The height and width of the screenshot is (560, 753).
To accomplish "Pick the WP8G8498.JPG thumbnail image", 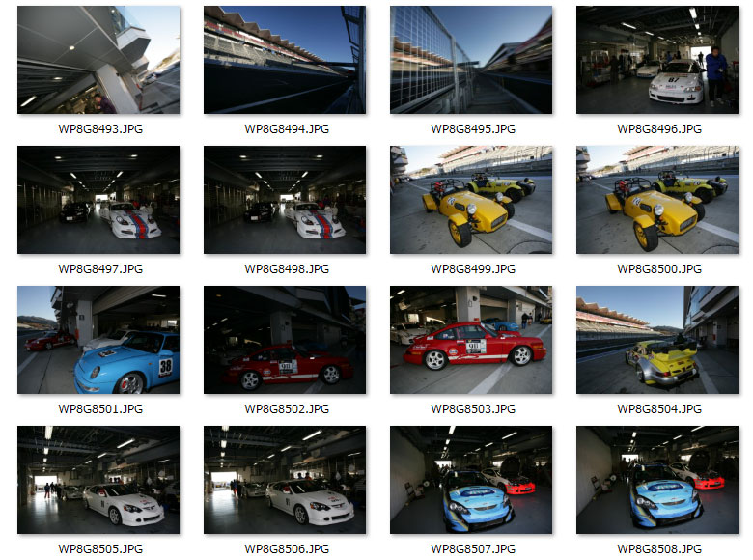I will coord(285,200).
